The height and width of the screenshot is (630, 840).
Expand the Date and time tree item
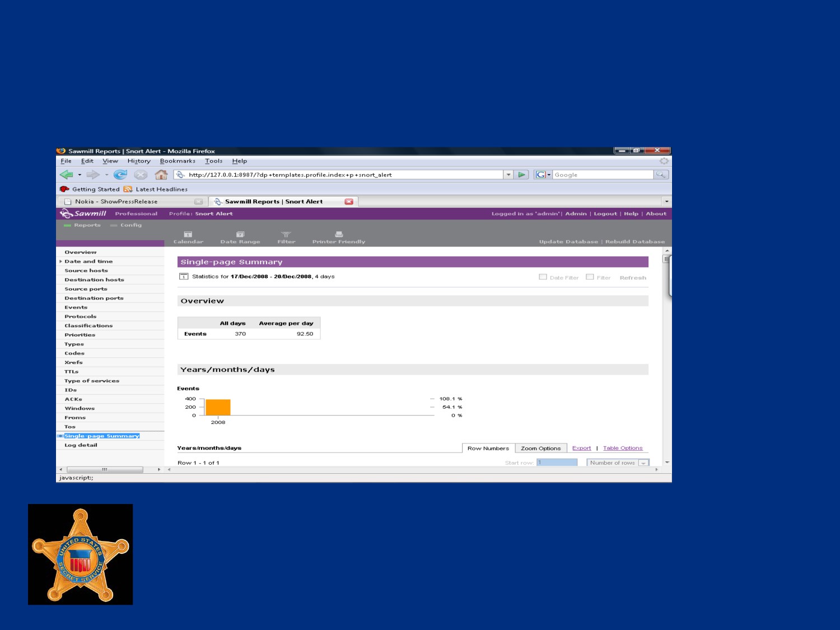click(x=60, y=262)
